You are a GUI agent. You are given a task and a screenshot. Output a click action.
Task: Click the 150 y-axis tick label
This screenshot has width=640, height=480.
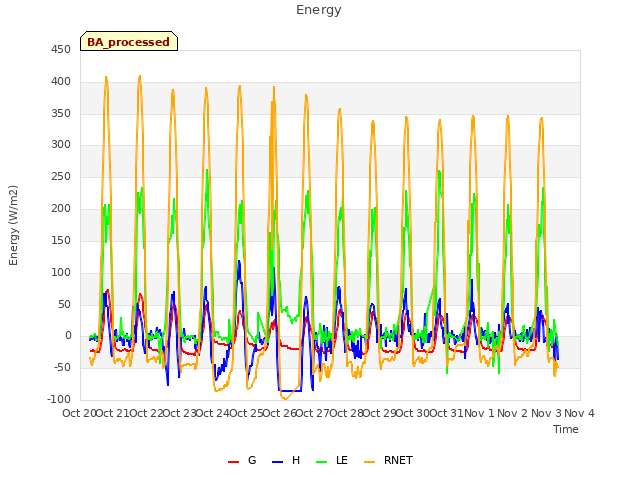click(x=61, y=240)
